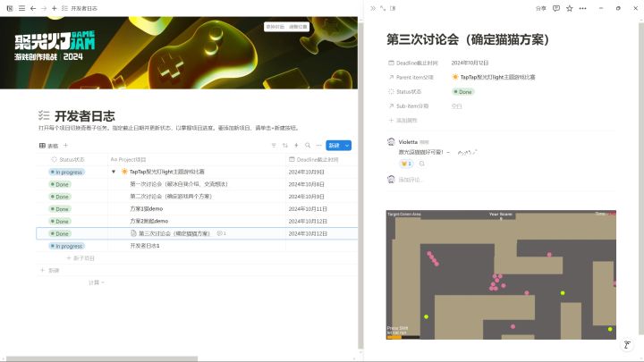Screen dimensions: 644x362
Task: Click the checklist page icon beside title
Action: pos(44,115)
